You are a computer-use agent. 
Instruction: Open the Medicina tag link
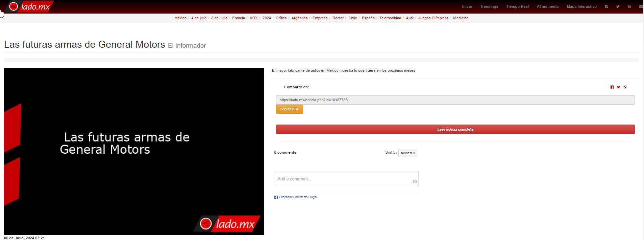461,18
